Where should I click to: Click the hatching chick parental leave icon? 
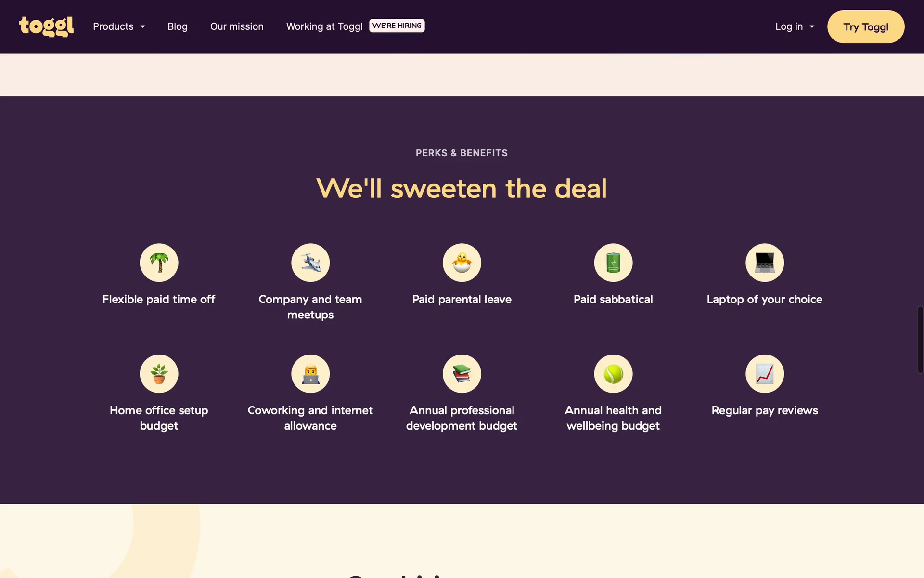(x=462, y=263)
